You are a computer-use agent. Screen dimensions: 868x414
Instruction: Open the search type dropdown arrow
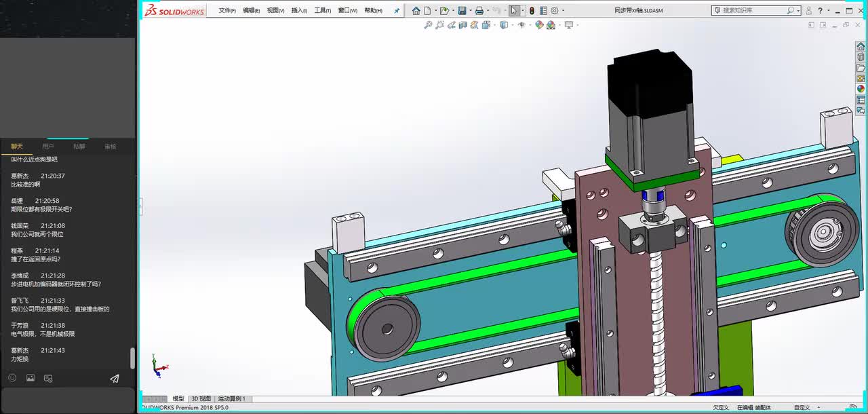(x=798, y=10)
